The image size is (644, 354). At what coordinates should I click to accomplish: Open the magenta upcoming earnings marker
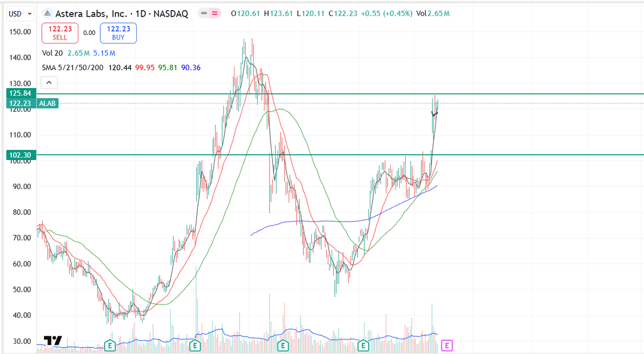point(447,345)
